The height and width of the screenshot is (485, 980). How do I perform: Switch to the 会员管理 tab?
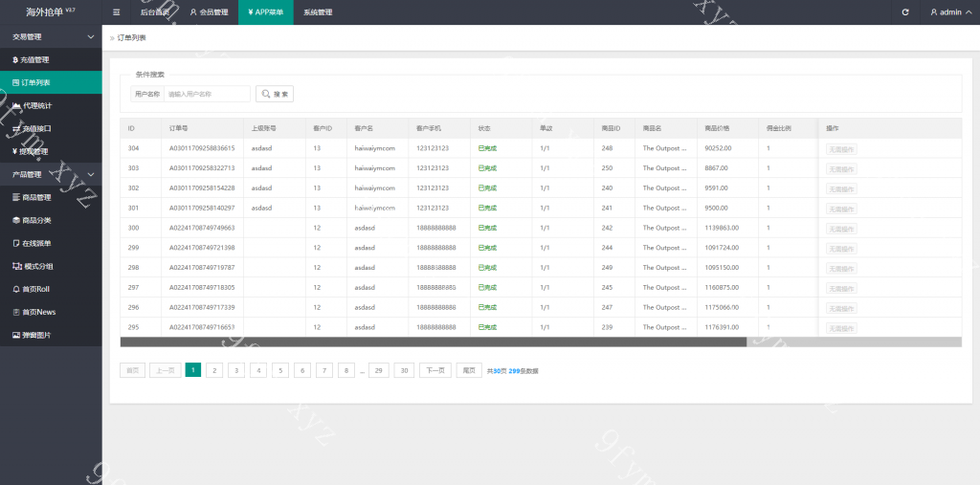coord(209,12)
